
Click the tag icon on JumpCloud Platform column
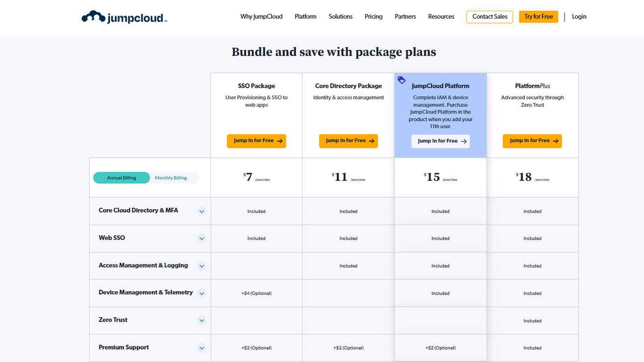point(402,79)
